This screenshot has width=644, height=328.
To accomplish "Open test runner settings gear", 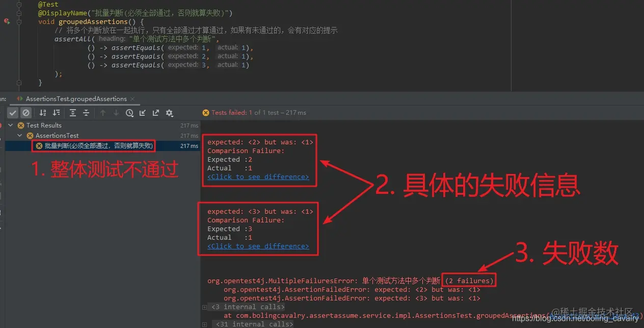I will point(169,113).
